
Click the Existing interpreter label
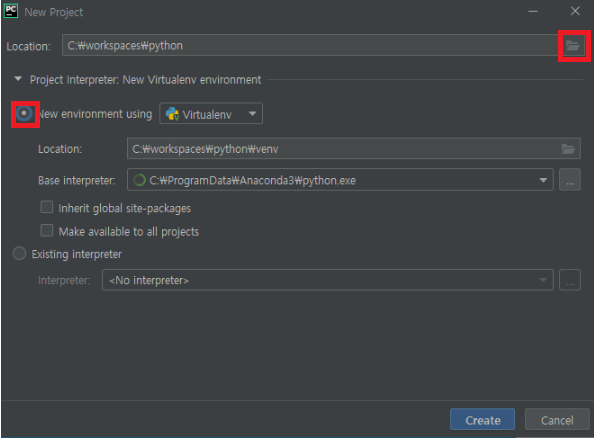(77, 254)
